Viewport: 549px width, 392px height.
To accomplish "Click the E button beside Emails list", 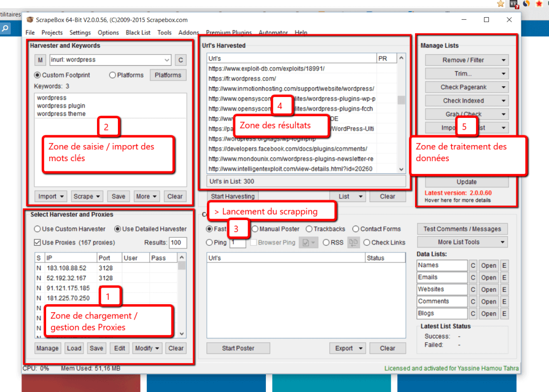I will [x=504, y=277].
